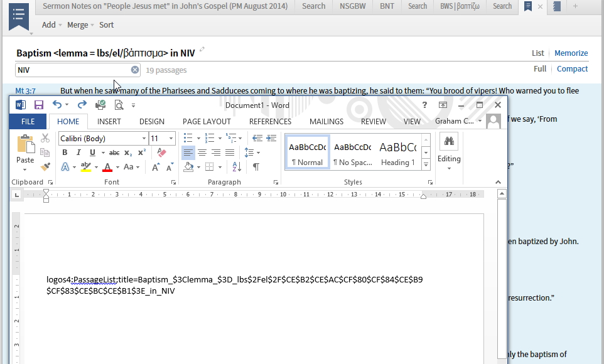The image size is (604, 364).
Task: Open Add menu in Logos passage list
Action: click(51, 24)
